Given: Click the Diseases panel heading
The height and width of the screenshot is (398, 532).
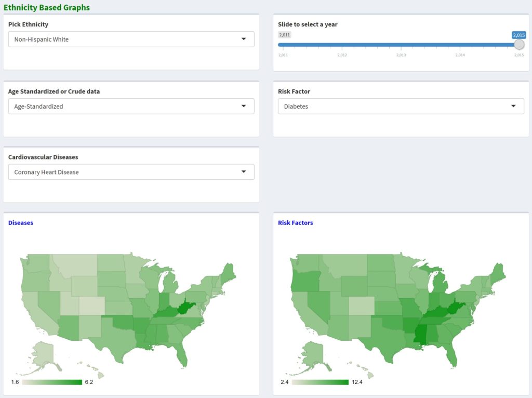Looking at the screenshot, I should pyautogui.click(x=21, y=223).
